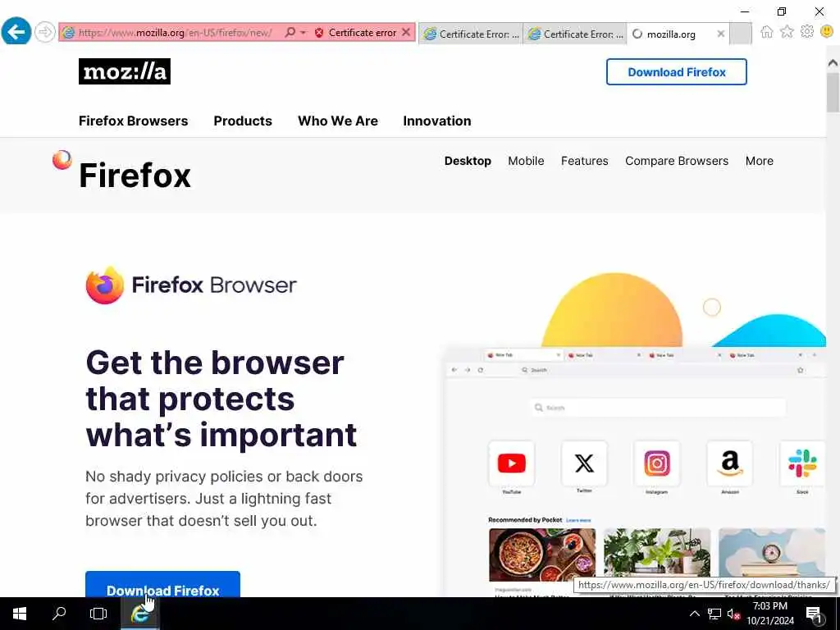Open the Tools gear menu
The height and width of the screenshot is (630, 840).
[807, 32]
